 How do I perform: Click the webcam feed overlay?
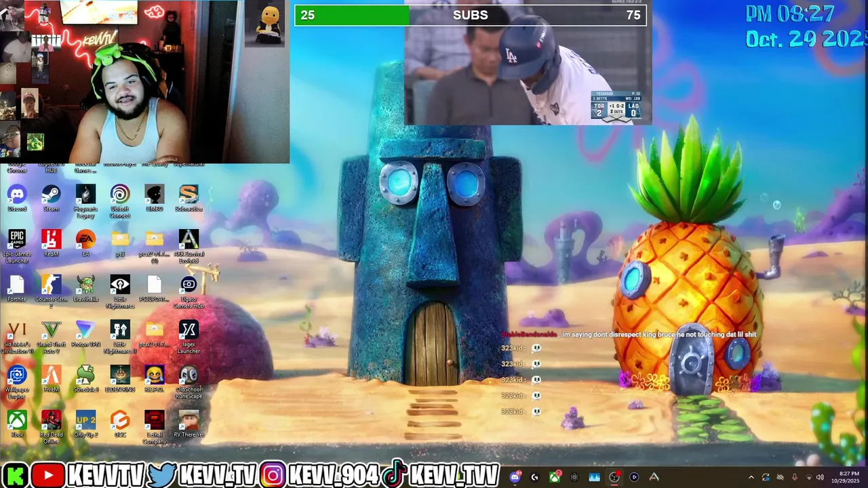pyautogui.click(x=144, y=81)
